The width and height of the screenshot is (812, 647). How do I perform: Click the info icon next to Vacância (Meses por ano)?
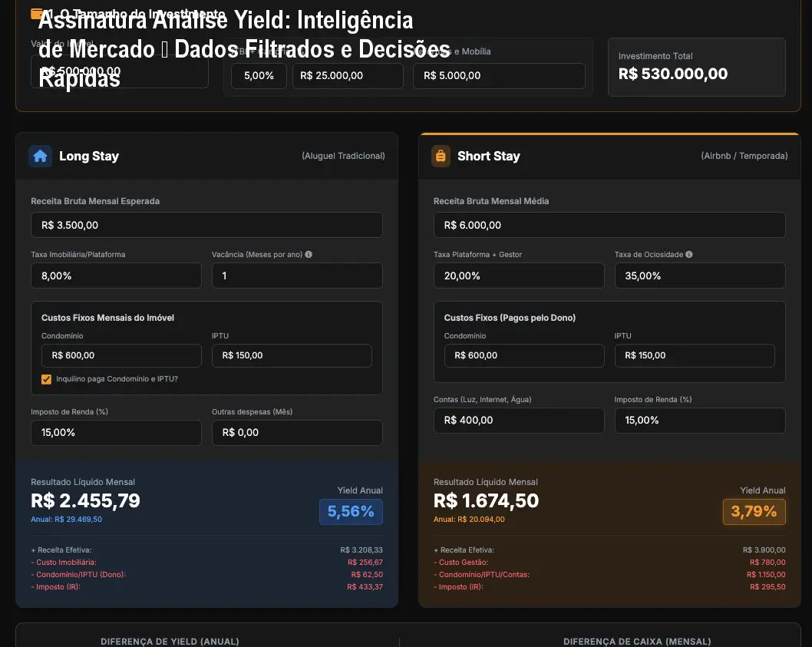pos(309,254)
